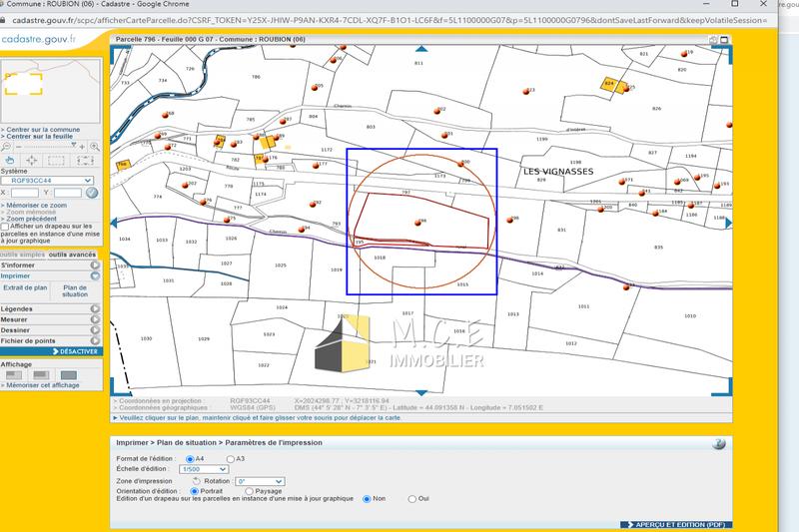
Task: Select A3 edition format
Action: (231, 458)
